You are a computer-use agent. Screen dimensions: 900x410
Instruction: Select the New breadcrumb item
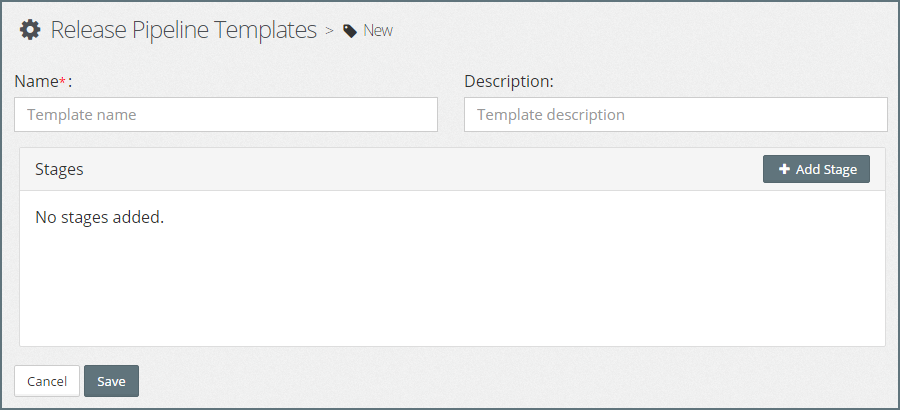coord(377,31)
